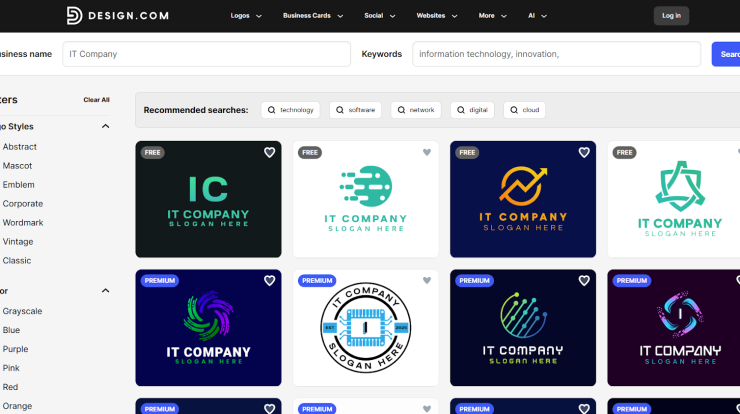Select the 'technology' recommended search chip
The width and height of the screenshot is (740, 414).
point(290,110)
